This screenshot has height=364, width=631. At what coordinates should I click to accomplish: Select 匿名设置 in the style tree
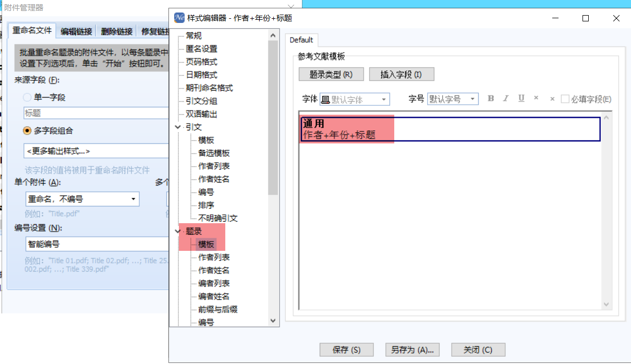pyautogui.click(x=201, y=48)
